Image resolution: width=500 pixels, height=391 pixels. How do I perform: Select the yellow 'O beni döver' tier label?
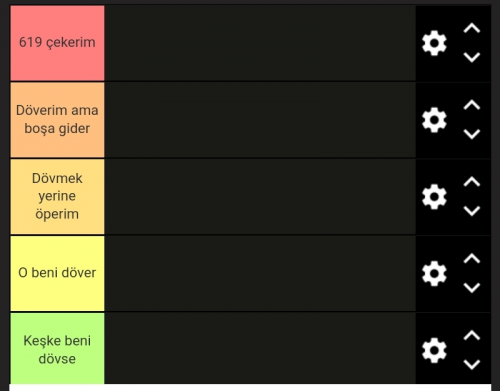(57, 273)
